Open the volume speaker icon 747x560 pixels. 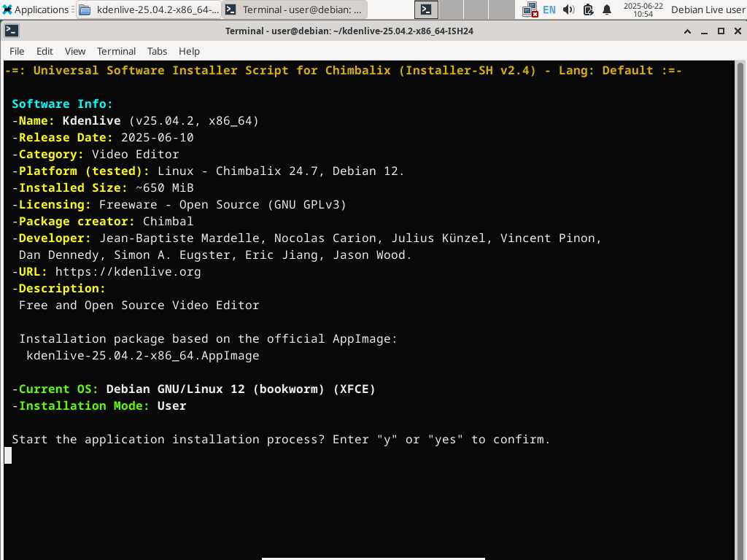pyautogui.click(x=568, y=9)
